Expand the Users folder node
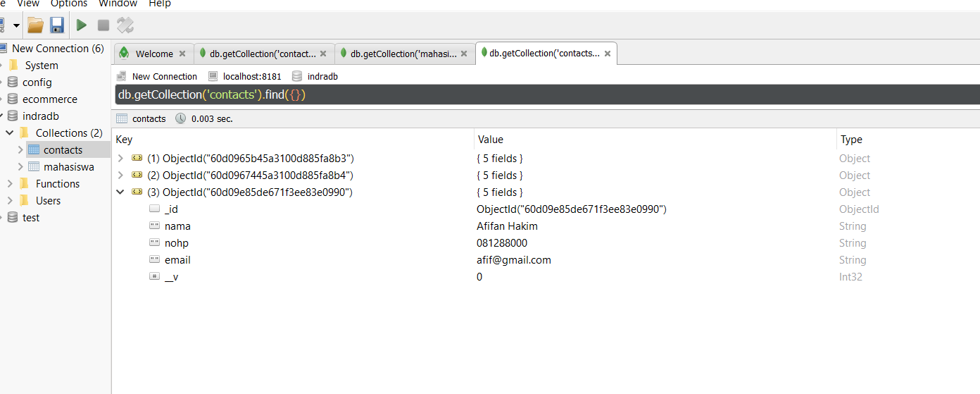Screen dimensions: 980x394 click(10, 201)
